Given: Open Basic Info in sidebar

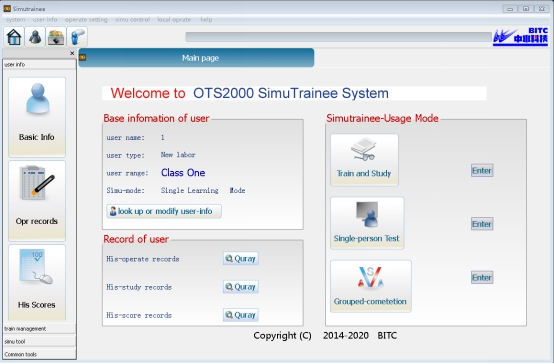Looking at the screenshot, I should [x=37, y=117].
